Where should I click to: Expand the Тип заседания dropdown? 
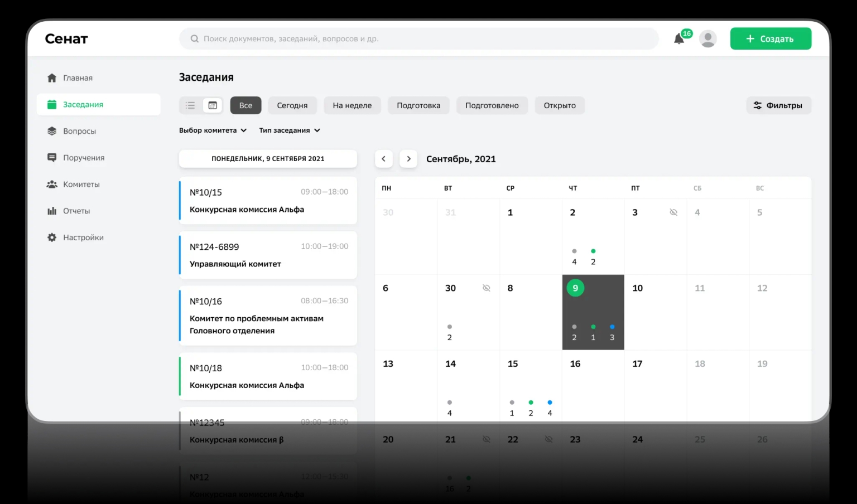pyautogui.click(x=290, y=130)
